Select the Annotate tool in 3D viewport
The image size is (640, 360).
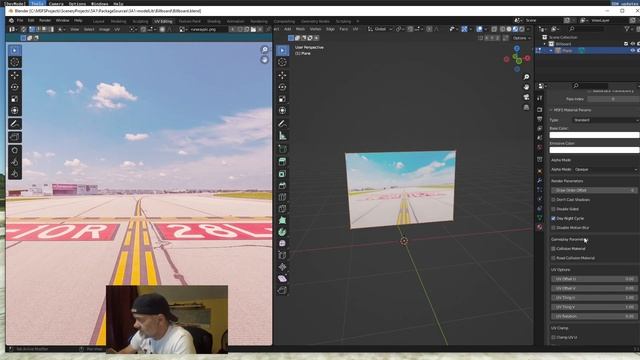tap(282, 124)
